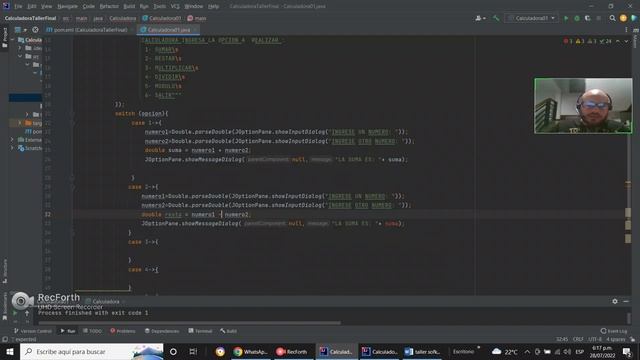This screenshot has width=640, height=360.
Task: Open the Problems tool window
Action: [123, 331]
